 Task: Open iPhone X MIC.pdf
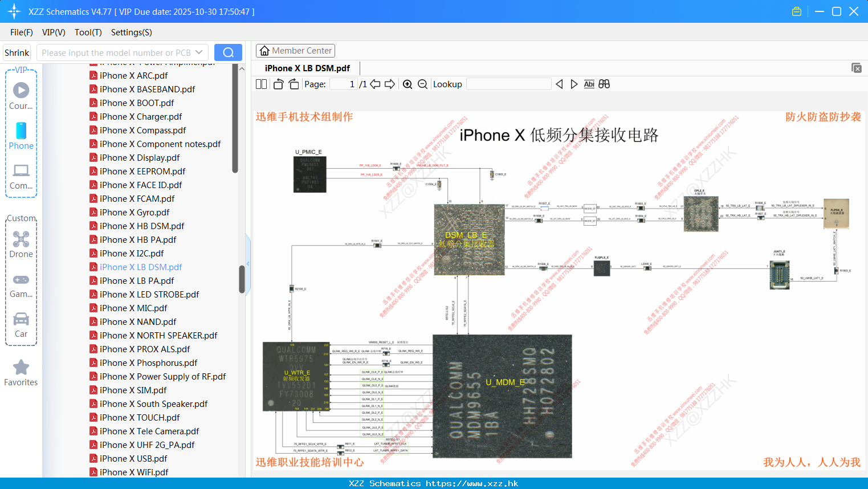[x=133, y=308]
